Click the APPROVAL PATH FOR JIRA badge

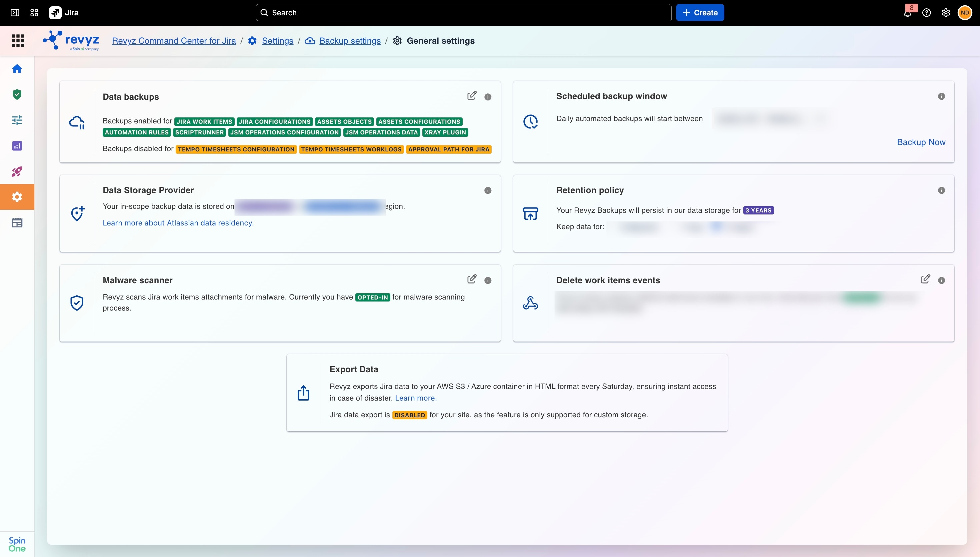coord(449,149)
